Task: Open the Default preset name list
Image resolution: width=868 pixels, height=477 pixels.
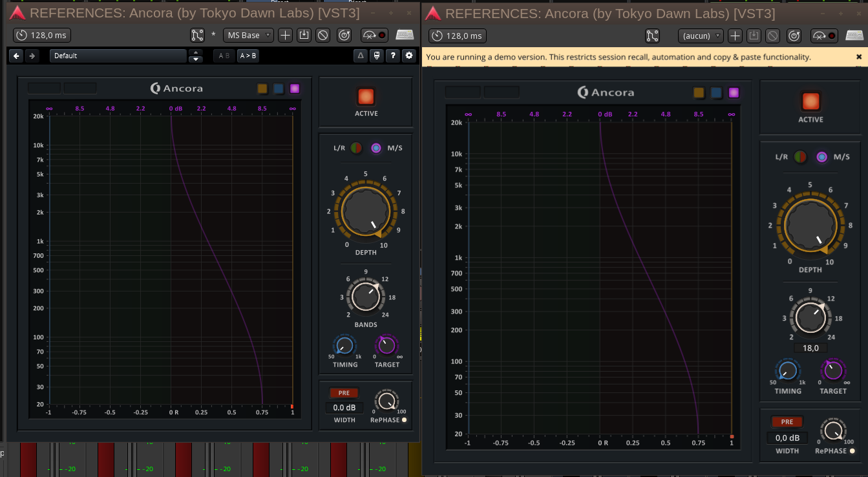Action: 118,56
